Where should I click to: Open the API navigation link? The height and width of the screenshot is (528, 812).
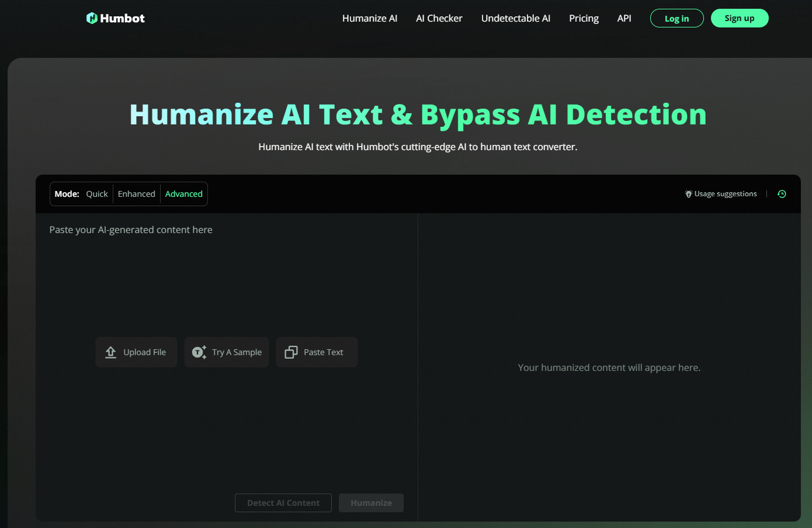[x=624, y=18]
